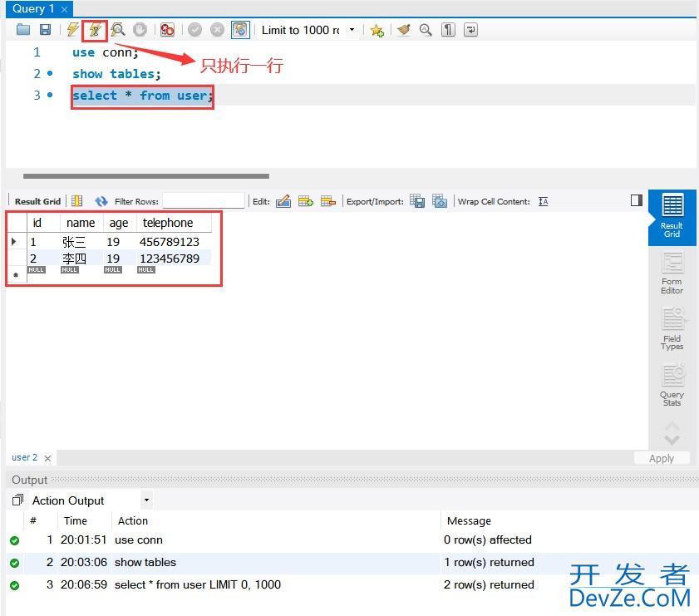Screen dimensions: 699x616
Task: Toggle the side panel visibility icon
Action: (637, 200)
